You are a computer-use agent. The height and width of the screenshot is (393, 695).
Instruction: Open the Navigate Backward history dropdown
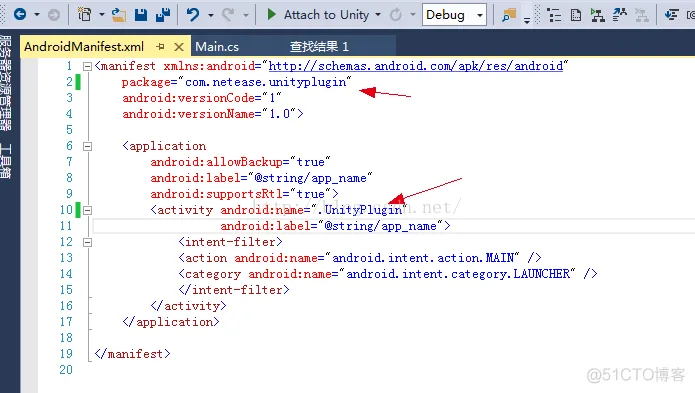37,15
